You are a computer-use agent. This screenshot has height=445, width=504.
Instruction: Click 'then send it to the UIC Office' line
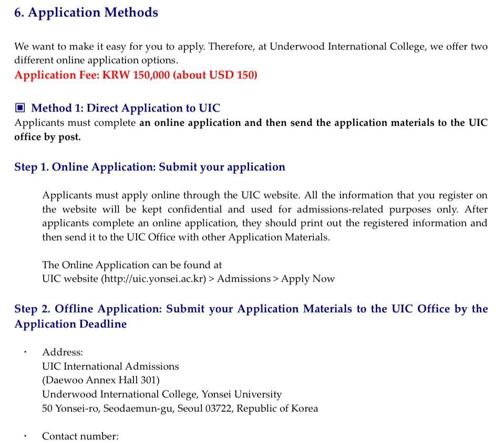click(x=186, y=237)
